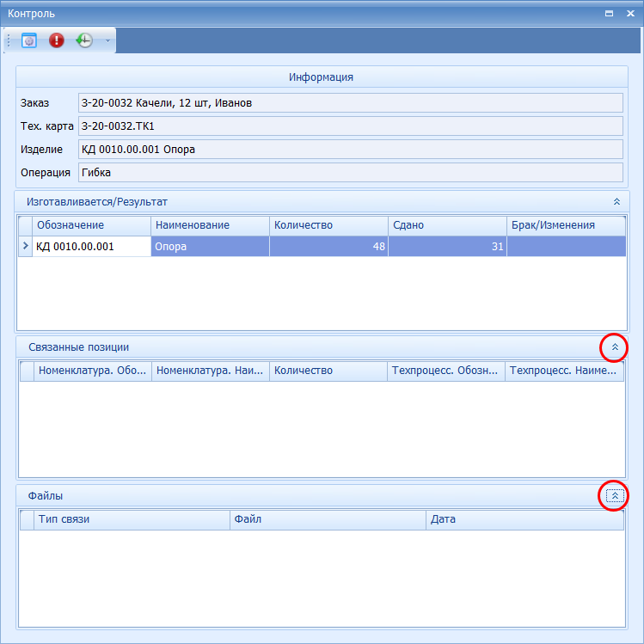Click the Опора name cell
This screenshot has height=644, width=644.
click(x=210, y=247)
